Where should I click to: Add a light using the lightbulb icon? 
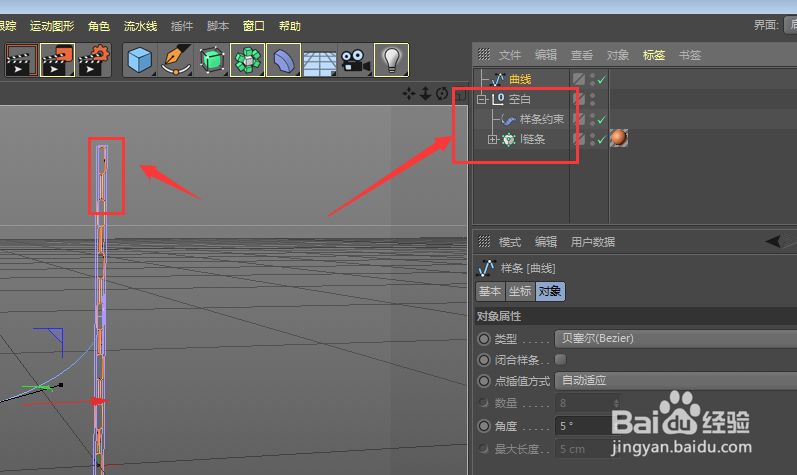pos(391,60)
